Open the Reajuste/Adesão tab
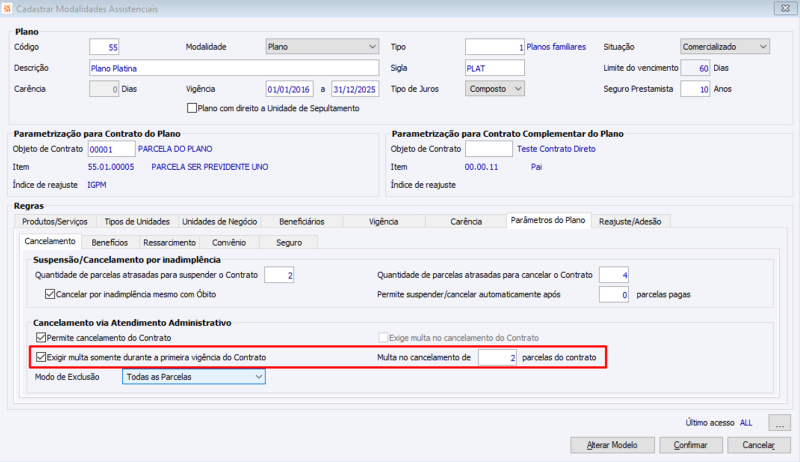The image size is (800, 462). 630,221
